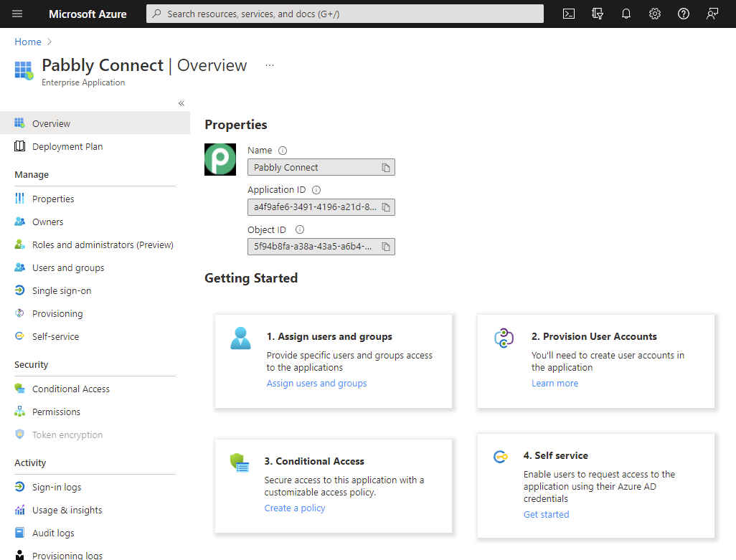Click Assign users and groups link
Screen dimensions: 736x560
317,383
